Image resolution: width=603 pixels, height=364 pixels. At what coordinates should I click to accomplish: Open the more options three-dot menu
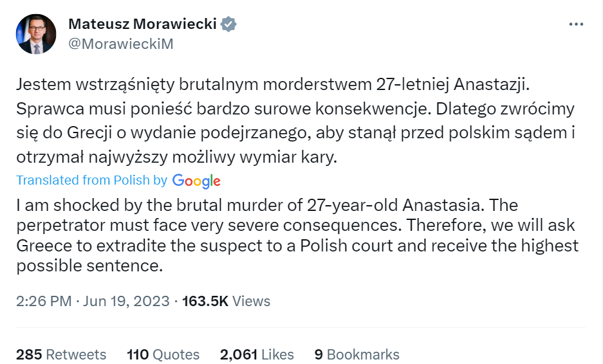tap(576, 24)
